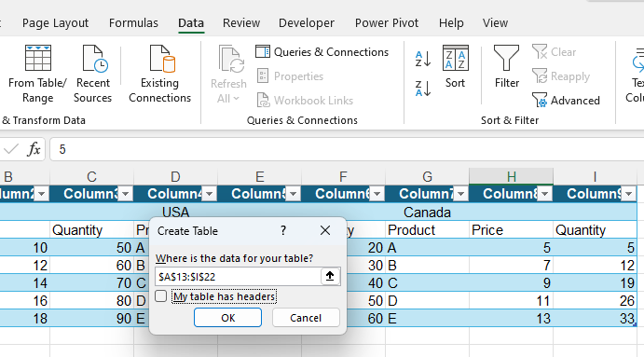Switch to Formulas tab
644x357 pixels.
133,23
